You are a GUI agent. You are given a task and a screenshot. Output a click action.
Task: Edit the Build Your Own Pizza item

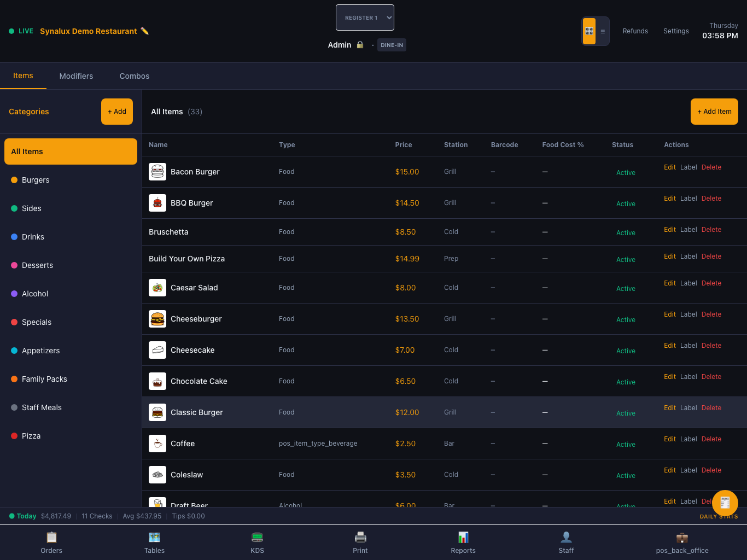(670, 256)
